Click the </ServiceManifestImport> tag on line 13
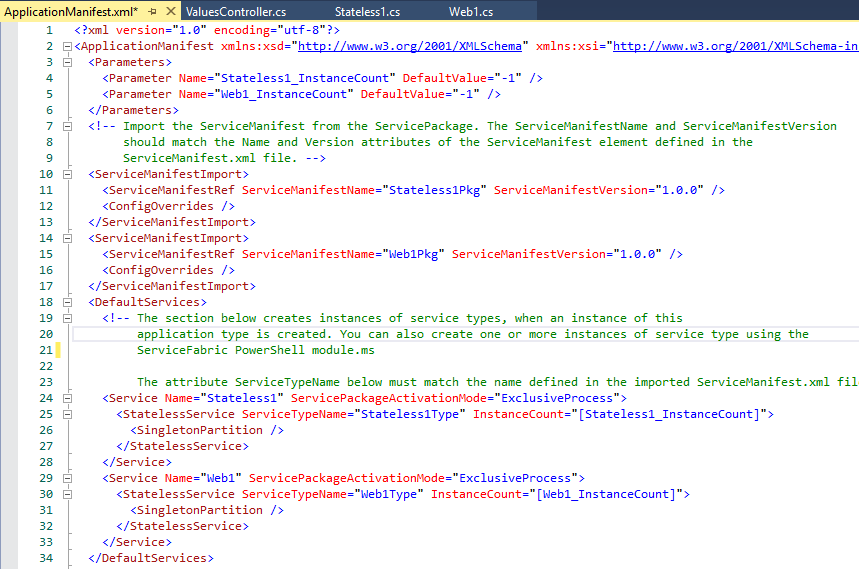This screenshot has width=859, height=569. pos(171,222)
